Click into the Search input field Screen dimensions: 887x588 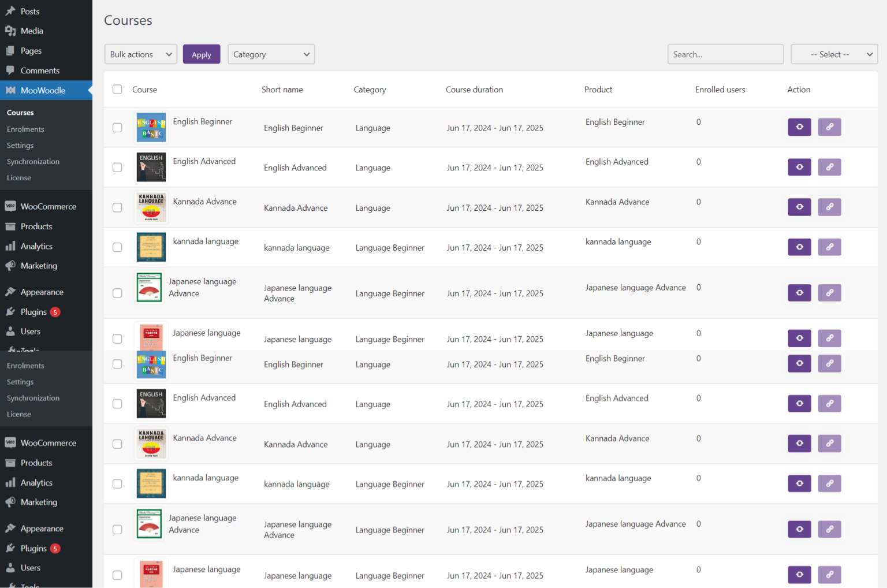tap(725, 54)
